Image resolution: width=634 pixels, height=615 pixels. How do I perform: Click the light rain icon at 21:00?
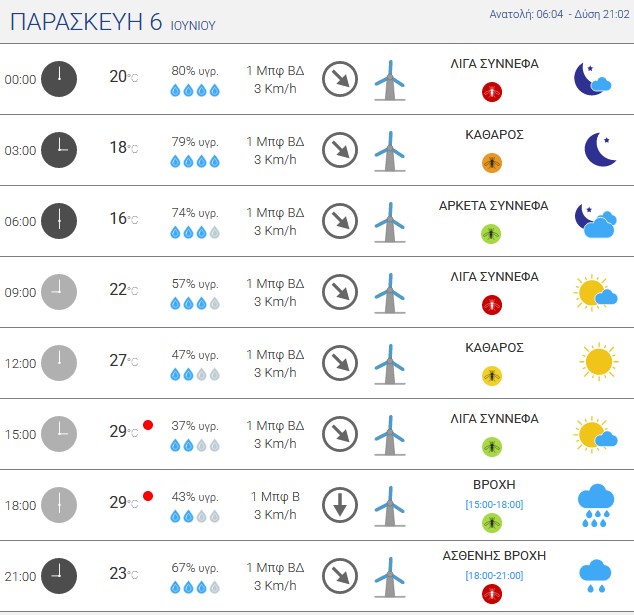click(595, 576)
